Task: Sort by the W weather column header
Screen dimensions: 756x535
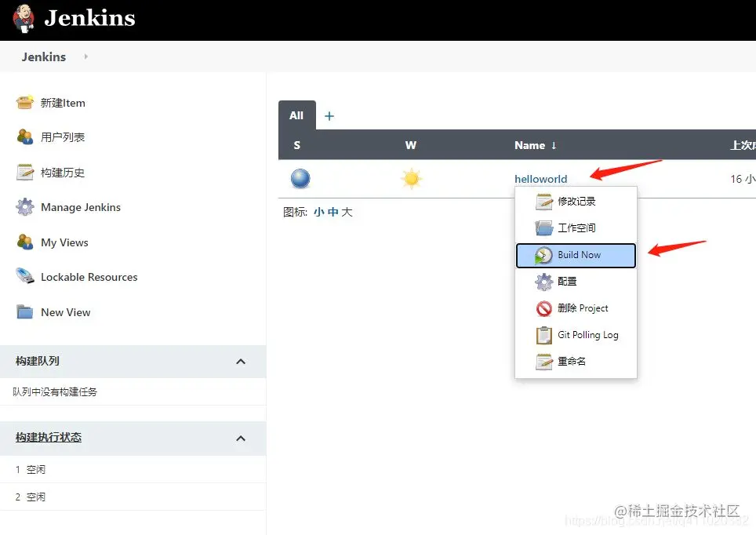Action: (411, 145)
